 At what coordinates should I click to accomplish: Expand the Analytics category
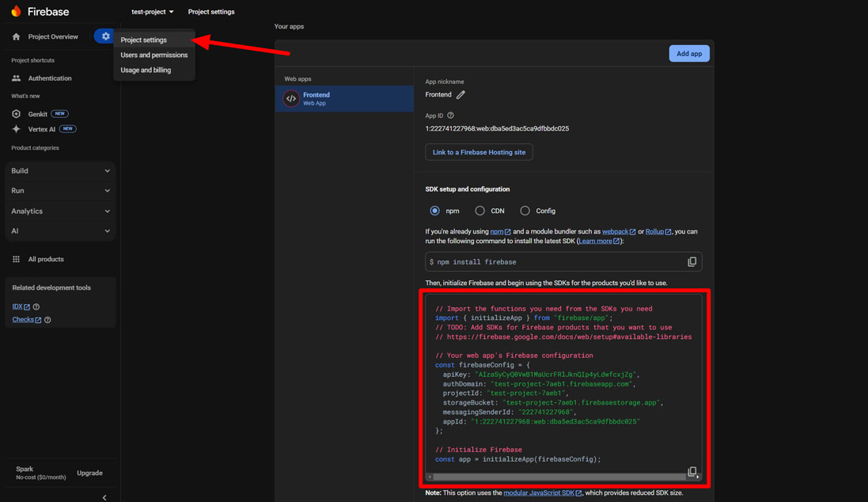click(x=60, y=211)
